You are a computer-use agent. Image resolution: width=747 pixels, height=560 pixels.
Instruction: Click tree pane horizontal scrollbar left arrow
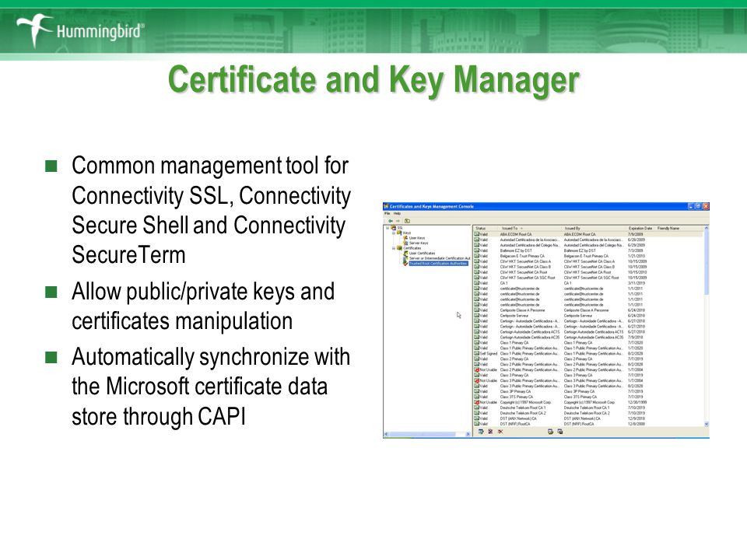tap(387, 434)
